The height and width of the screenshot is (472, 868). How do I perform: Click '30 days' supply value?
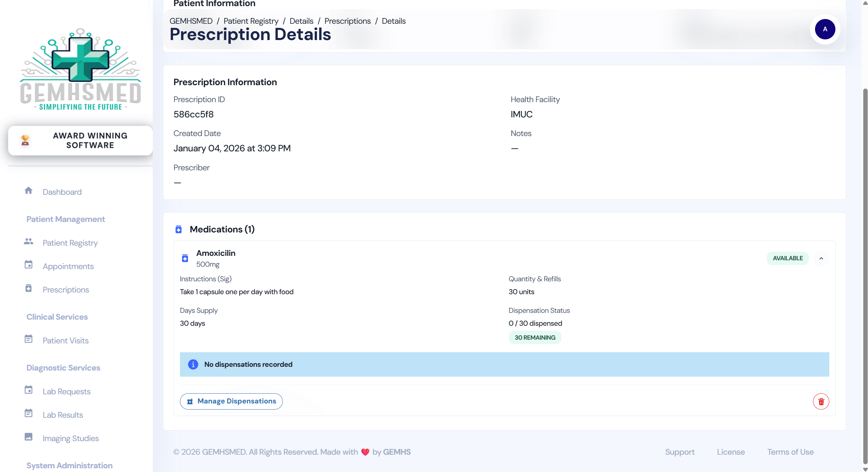[x=192, y=323]
